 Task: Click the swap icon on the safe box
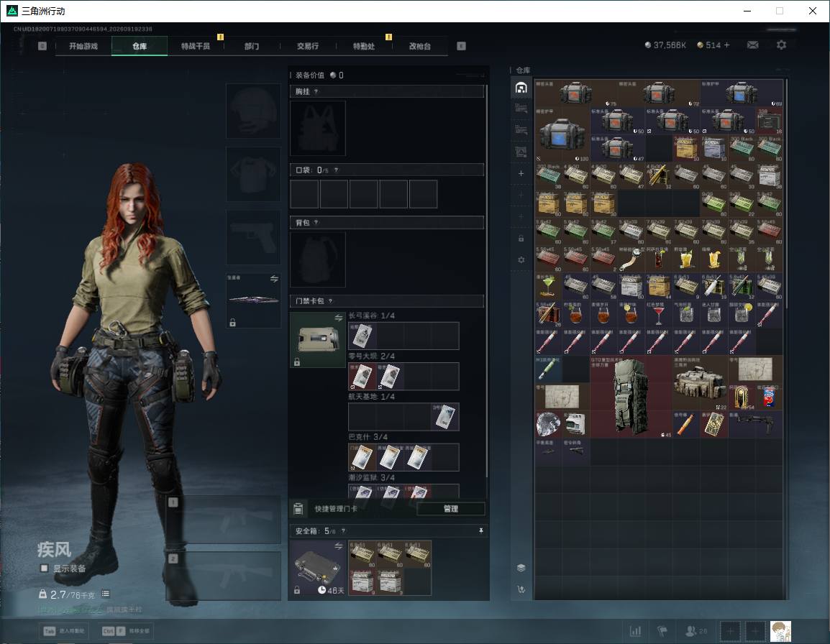(338, 546)
